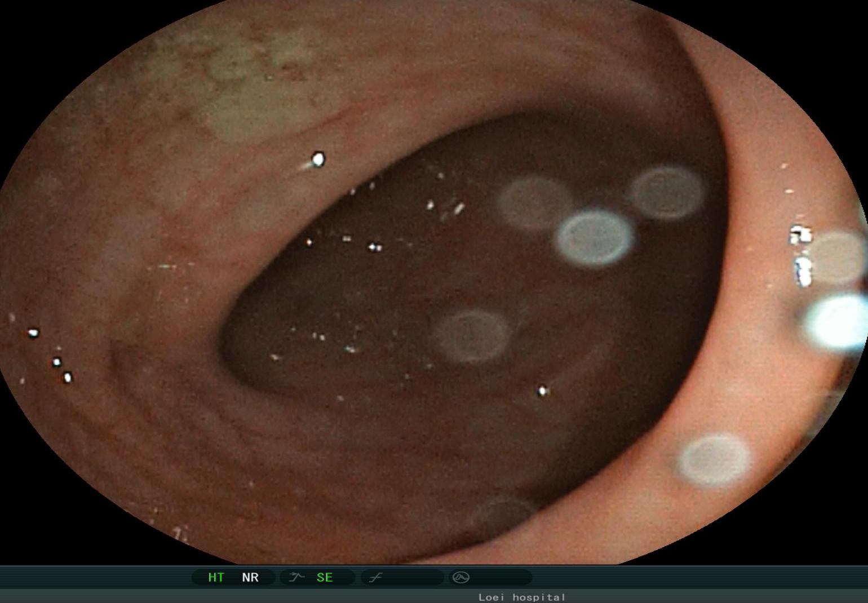Click the NR noise reduction indicator
Screen dimensions: 868x603
(x=250, y=578)
